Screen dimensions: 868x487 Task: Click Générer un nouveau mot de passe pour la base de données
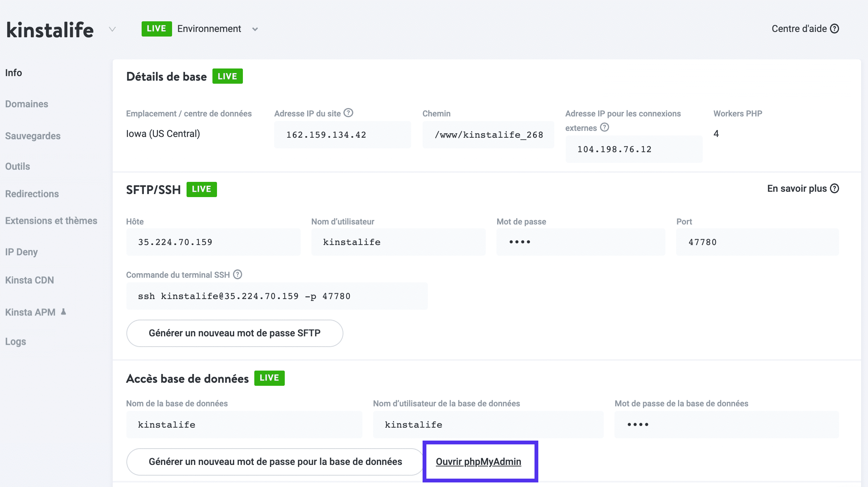tap(275, 462)
